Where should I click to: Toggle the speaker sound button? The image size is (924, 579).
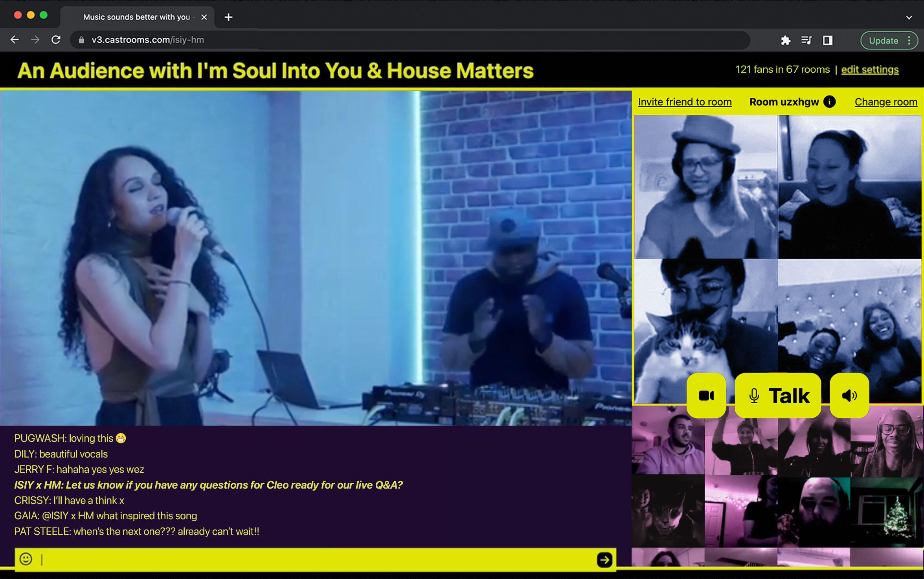849,395
